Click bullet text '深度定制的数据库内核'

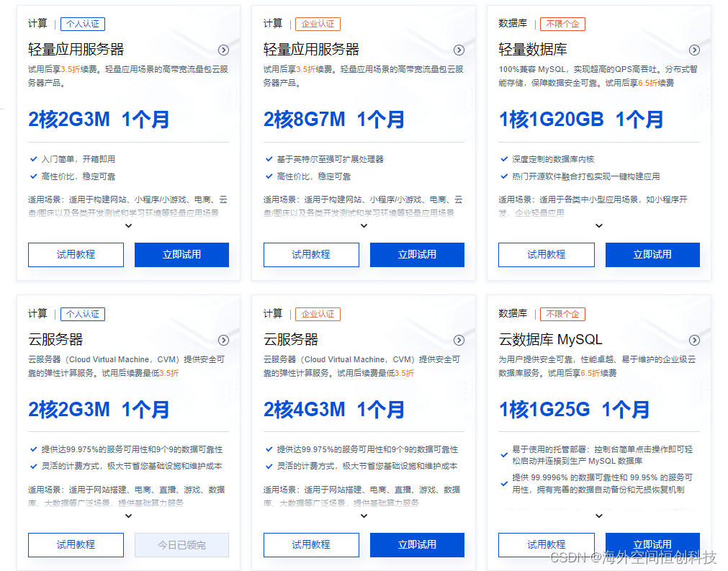(x=553, y=159)
